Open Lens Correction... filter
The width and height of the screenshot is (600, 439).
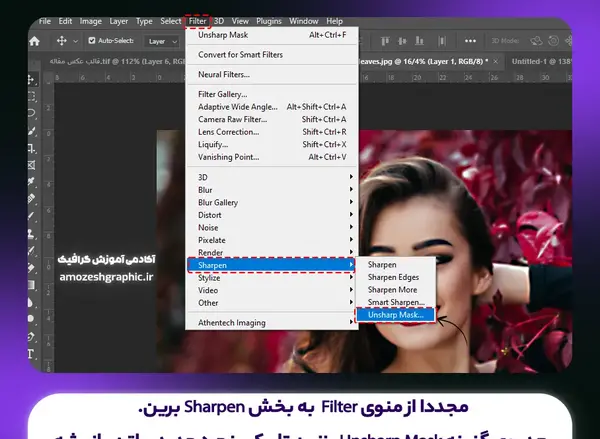tap(272, 132)
